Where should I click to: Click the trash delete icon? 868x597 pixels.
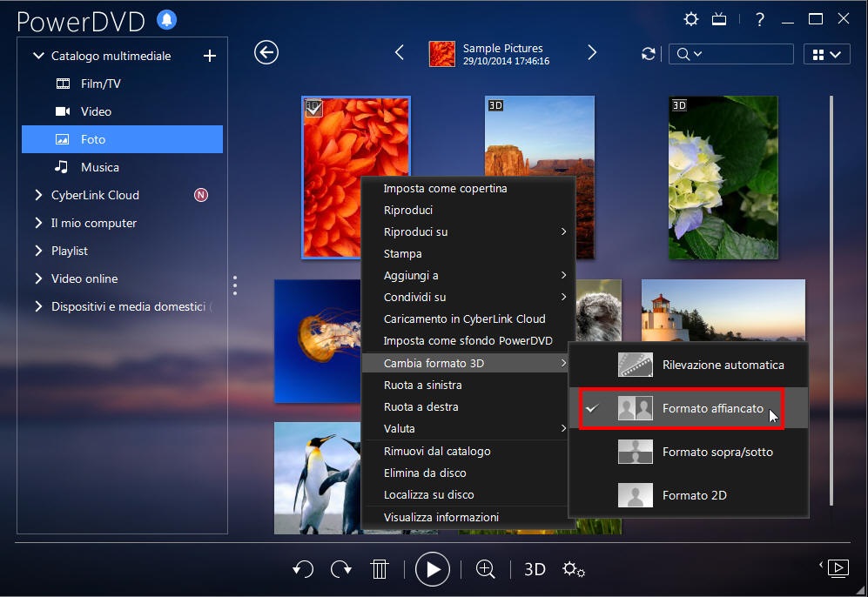(380, 569)
